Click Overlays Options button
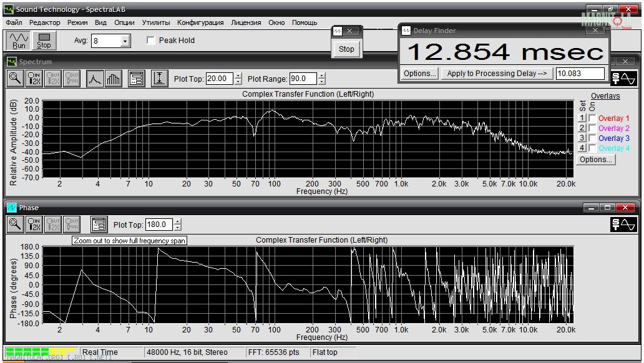 (x=595, y=159)
